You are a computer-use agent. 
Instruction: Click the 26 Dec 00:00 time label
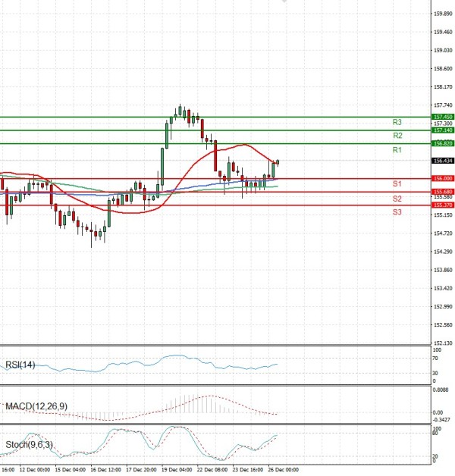[284, 470]
